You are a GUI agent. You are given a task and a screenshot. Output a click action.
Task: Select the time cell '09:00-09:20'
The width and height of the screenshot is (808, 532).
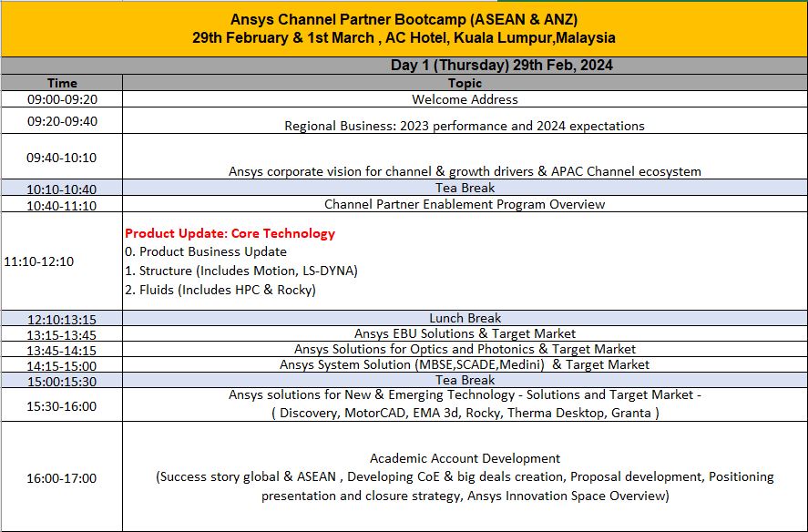point(62,99)
